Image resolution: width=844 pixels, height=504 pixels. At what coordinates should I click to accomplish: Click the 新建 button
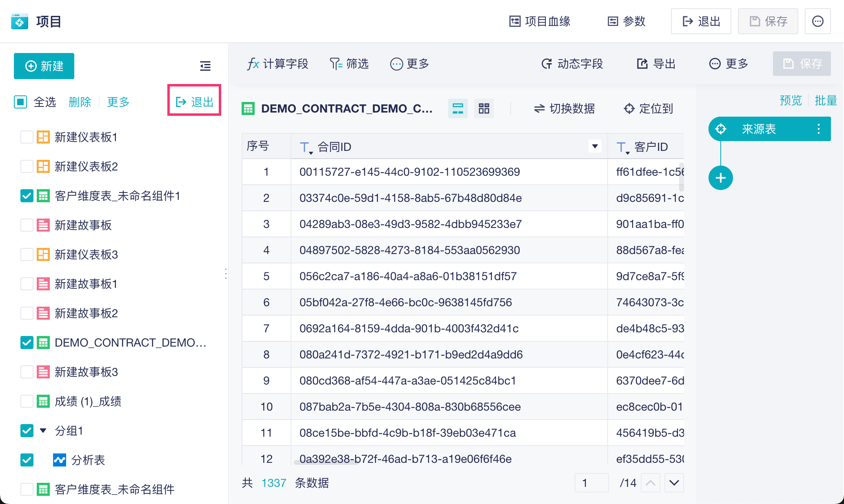coord(44,66)
